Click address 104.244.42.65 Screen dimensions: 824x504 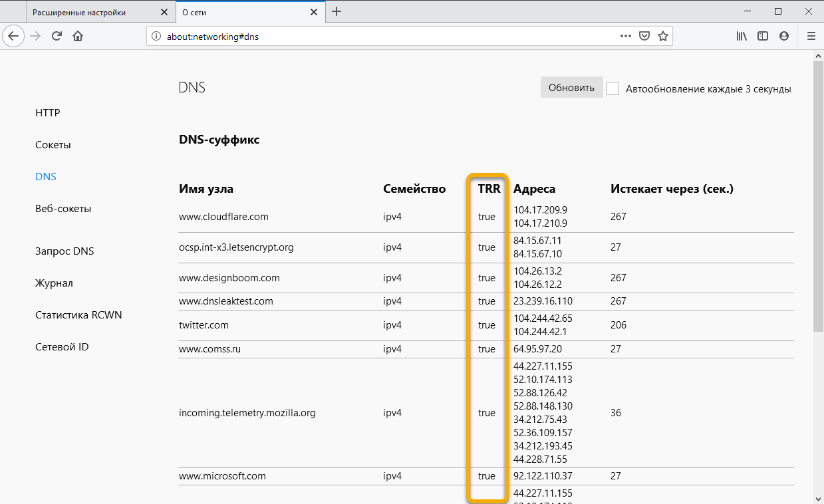point(543,318)
